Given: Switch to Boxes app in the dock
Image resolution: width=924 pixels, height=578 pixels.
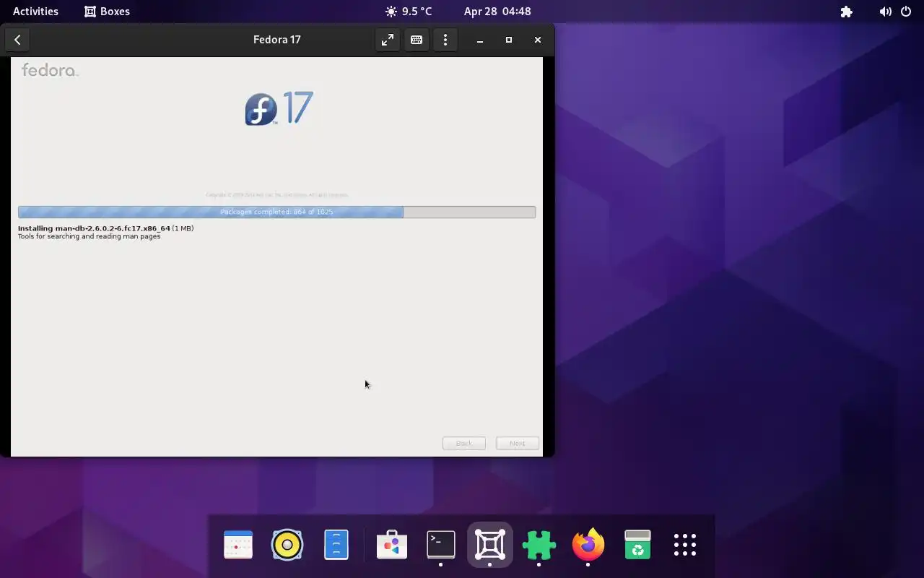Looking at the screenshot, I should 490,545.
